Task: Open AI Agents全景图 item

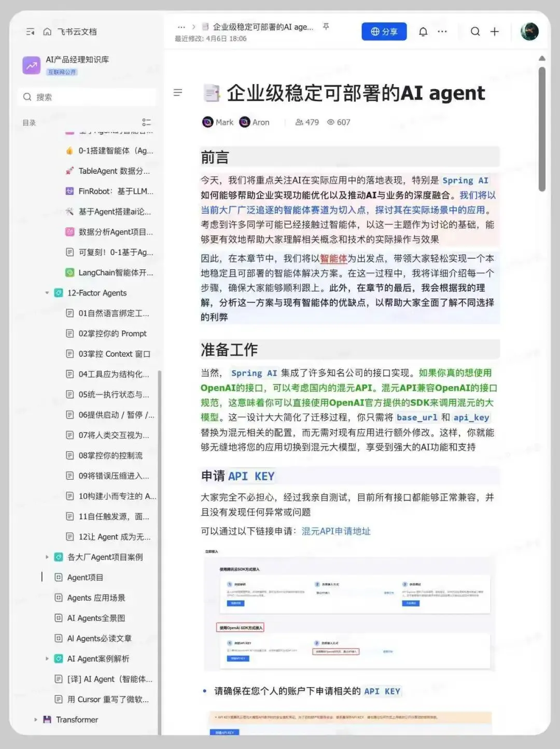Action: [x=90, y=618]
